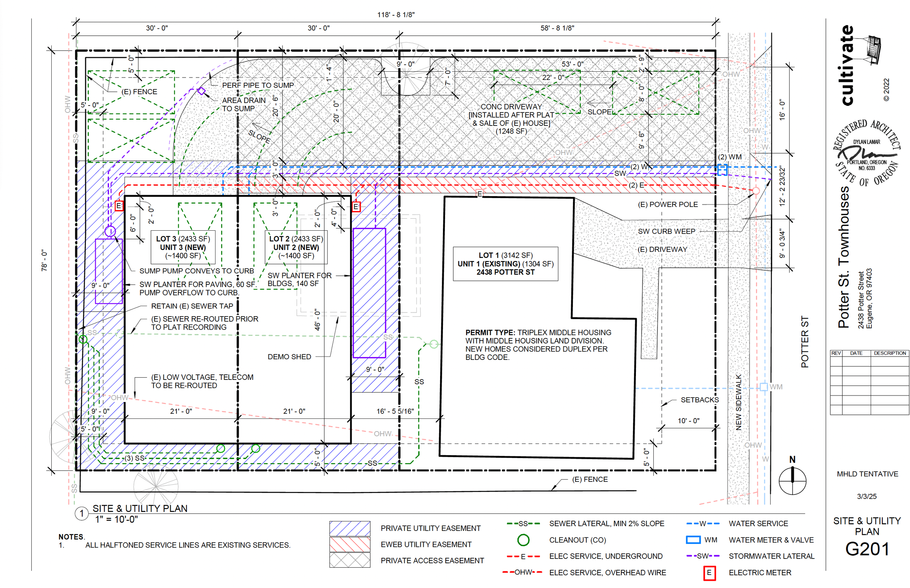Click the green cleanout circle in legend
Viewport: 910px width, 588px height.
[523, 540]
